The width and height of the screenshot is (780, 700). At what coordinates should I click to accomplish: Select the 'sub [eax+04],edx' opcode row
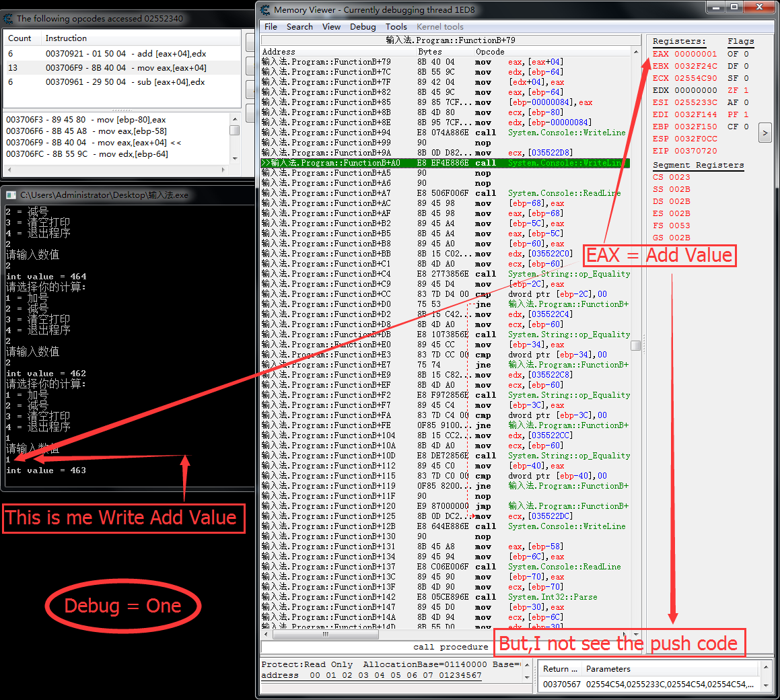click(x=121, y=82)
